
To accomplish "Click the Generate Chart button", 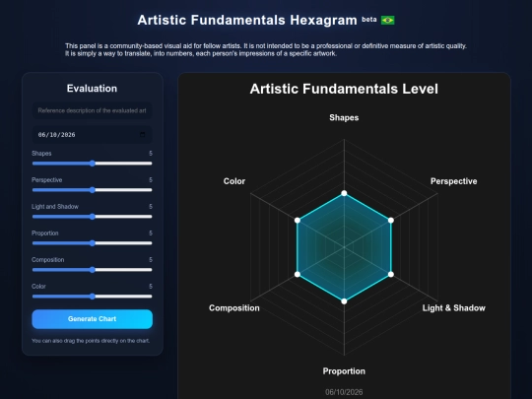I will click(x=92, y=319).
